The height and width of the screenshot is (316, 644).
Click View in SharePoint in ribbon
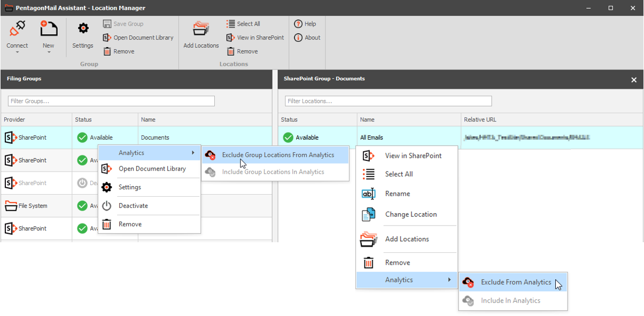pyautogui.click(x=255, y=38)
